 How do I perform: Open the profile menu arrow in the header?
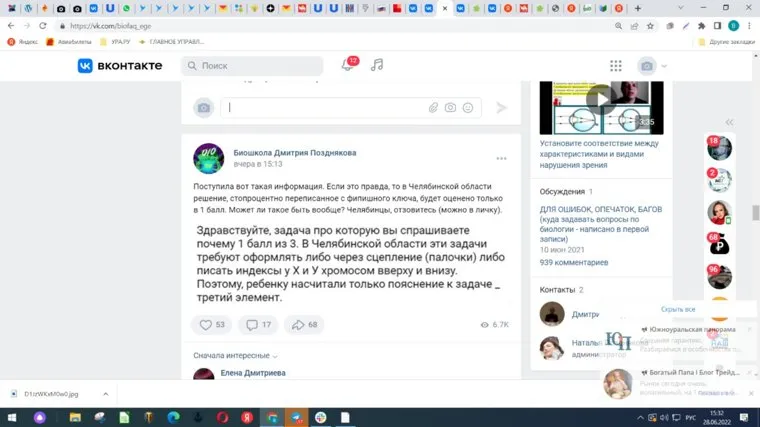(664, 66)
